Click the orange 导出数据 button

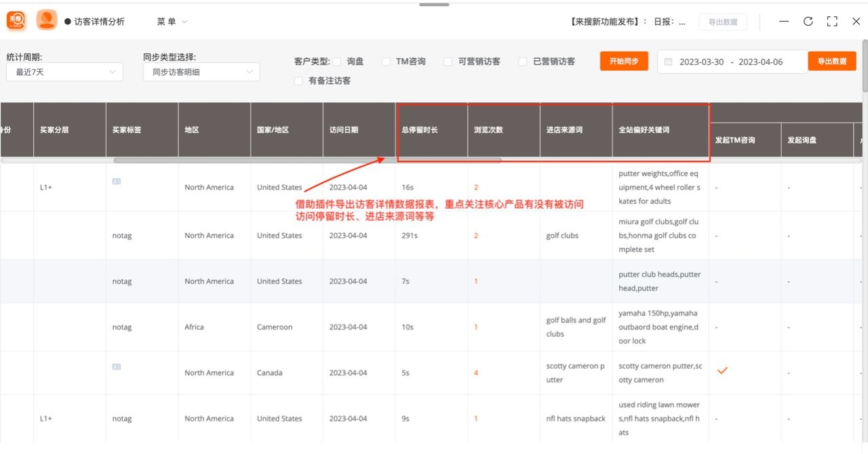point(832,61)
